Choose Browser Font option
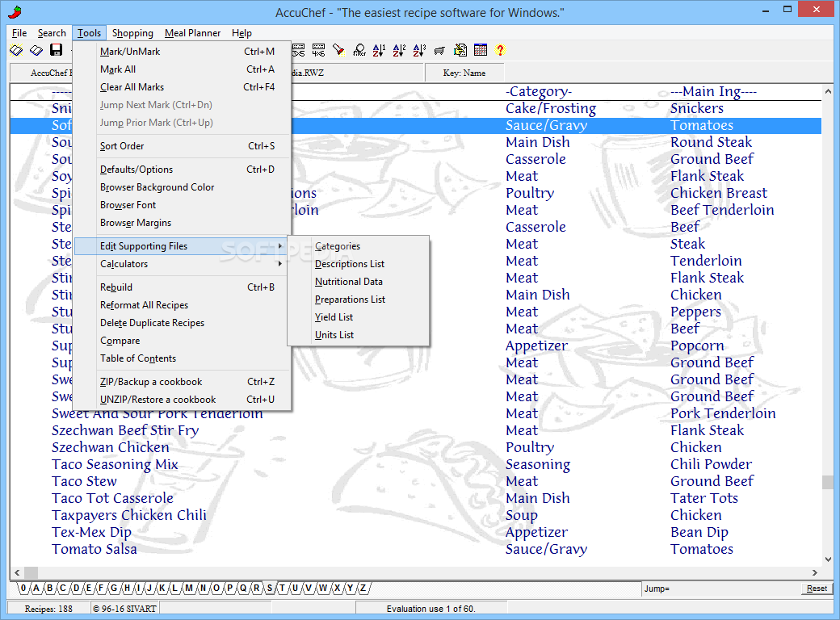The height and width of the screenshot is (620, 840). coord(183,204)
